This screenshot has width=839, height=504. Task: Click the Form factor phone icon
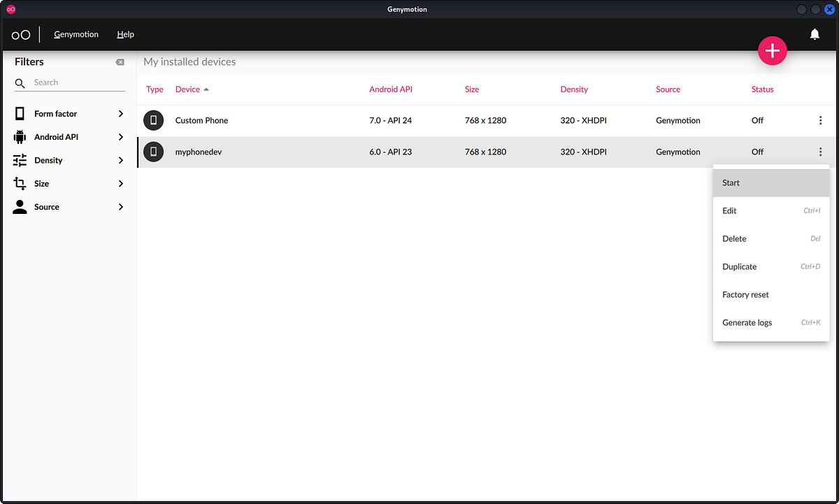(x=20, y=113)
